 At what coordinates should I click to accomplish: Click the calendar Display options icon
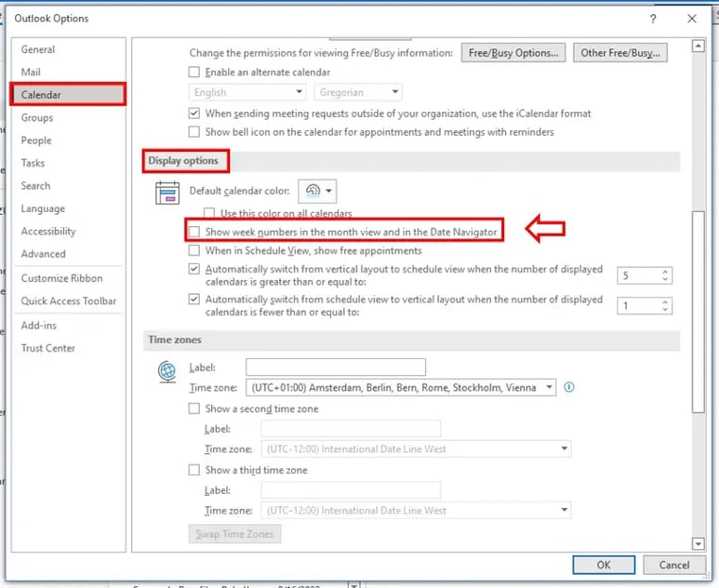168,192
